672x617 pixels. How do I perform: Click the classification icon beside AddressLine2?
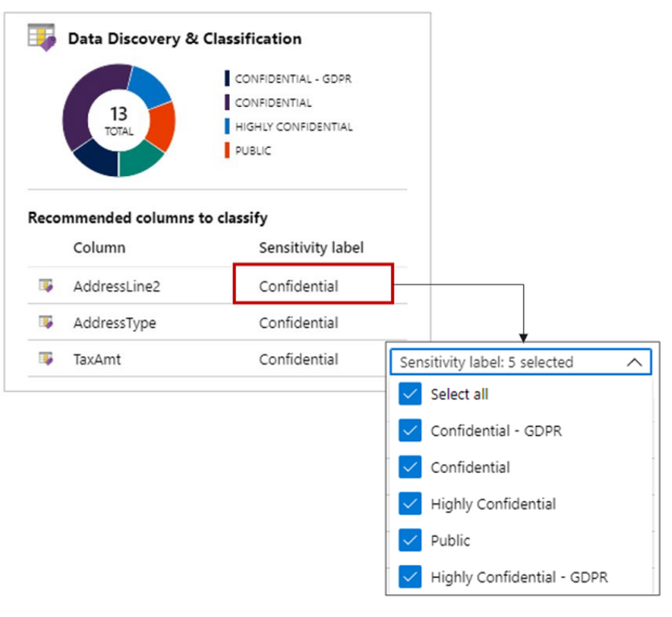click(46, 286)
